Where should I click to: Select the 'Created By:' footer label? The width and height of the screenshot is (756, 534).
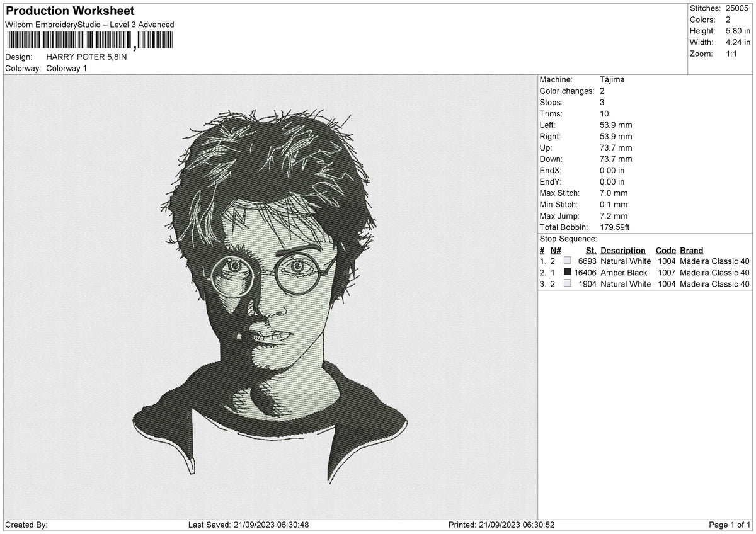[x=26, y=525]
